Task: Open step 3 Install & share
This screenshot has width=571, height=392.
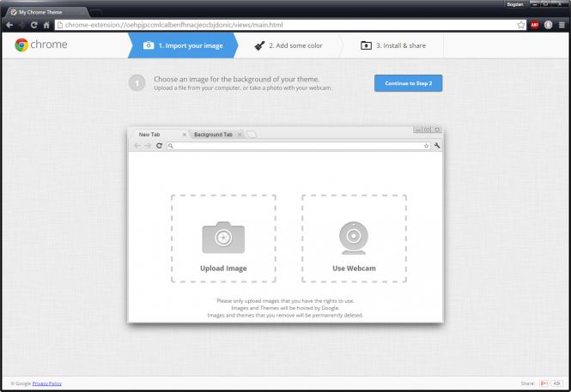Action: point(394,45)
